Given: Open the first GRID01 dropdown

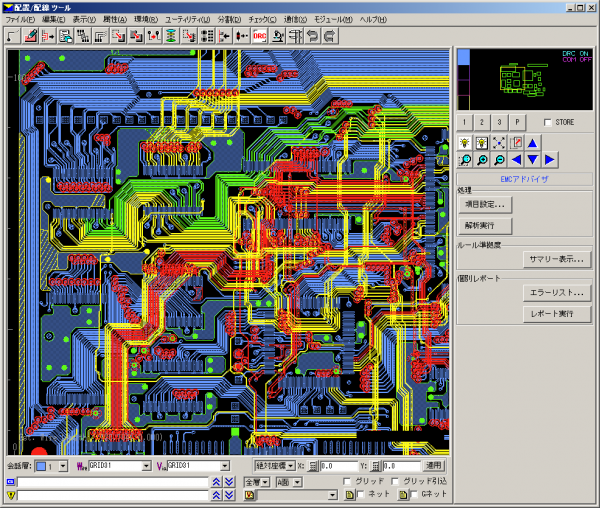Looking at the screenshot, I should pos(146,465).
